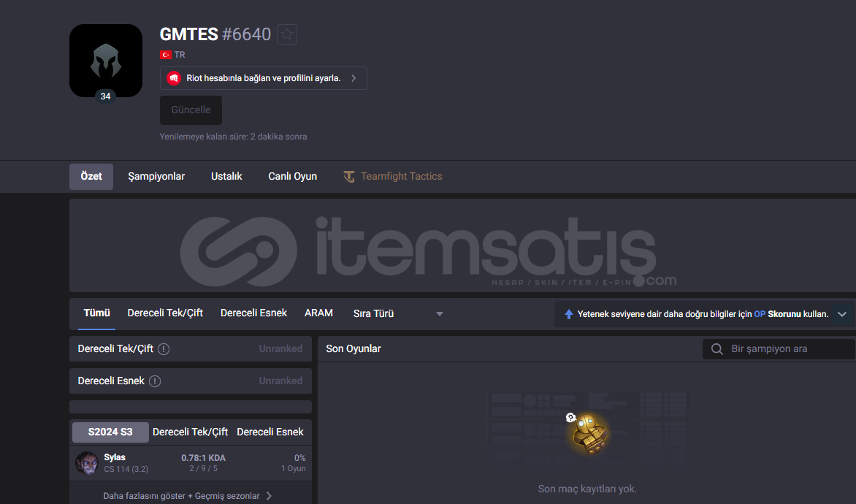
Task: Click the magnifier search icon
Action: (x=716, y=349)
